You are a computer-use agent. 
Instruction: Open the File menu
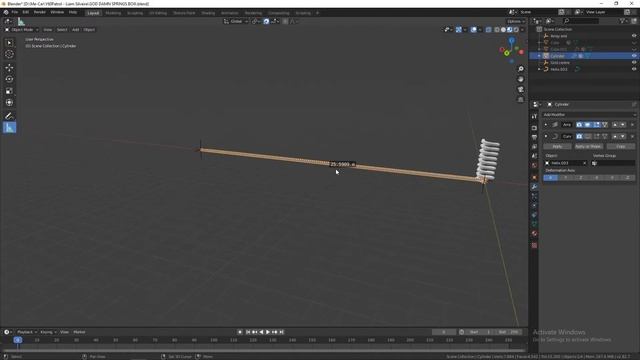tap(15, 12)
